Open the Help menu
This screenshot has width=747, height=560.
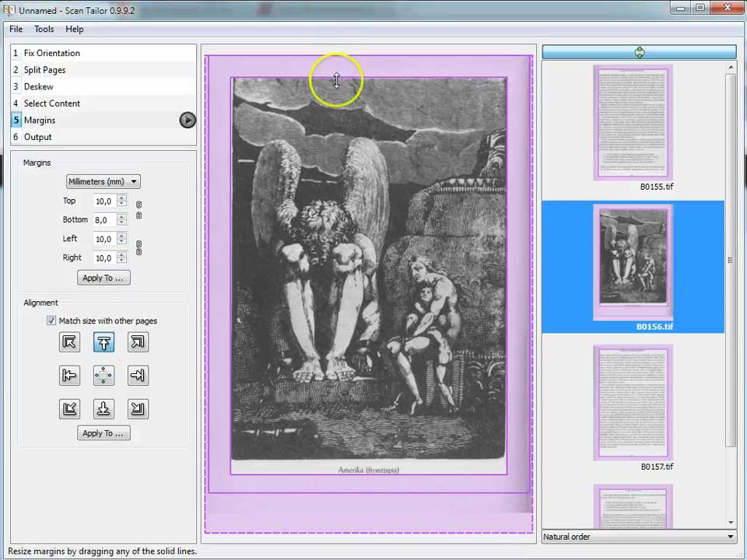[75, 29]
